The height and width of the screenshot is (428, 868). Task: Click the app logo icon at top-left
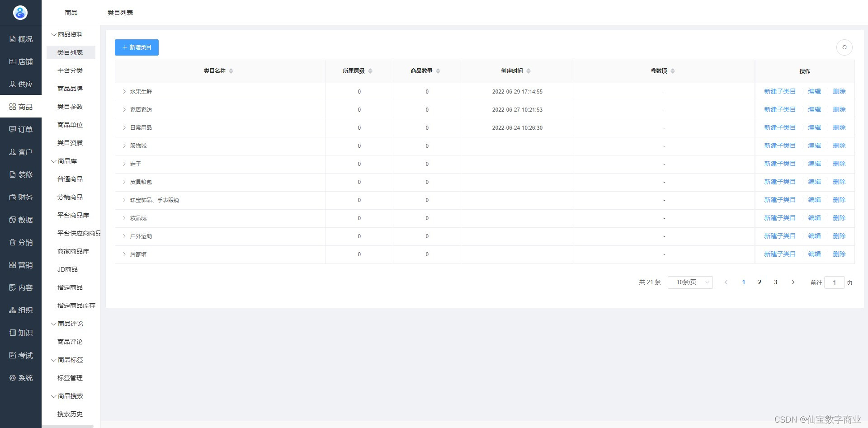20,13
